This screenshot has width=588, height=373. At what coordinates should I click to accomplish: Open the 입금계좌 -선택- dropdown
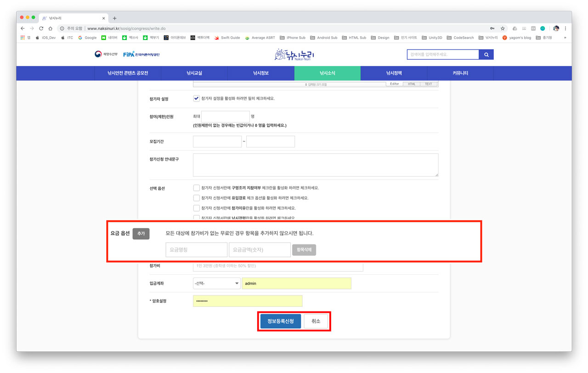(216, 283)
